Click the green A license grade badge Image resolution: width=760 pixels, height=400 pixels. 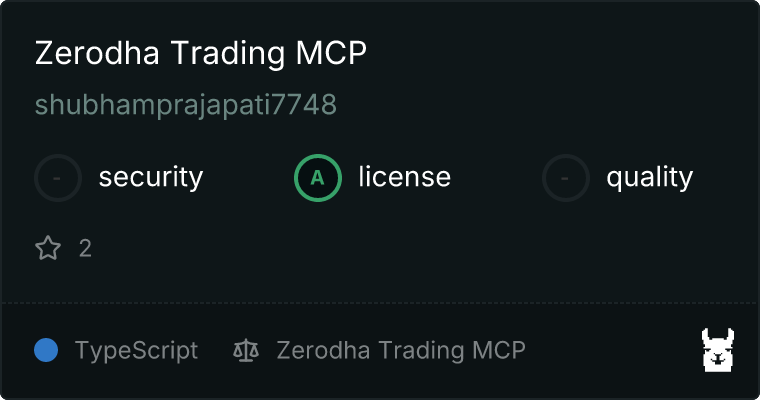(x=317, y=178)
